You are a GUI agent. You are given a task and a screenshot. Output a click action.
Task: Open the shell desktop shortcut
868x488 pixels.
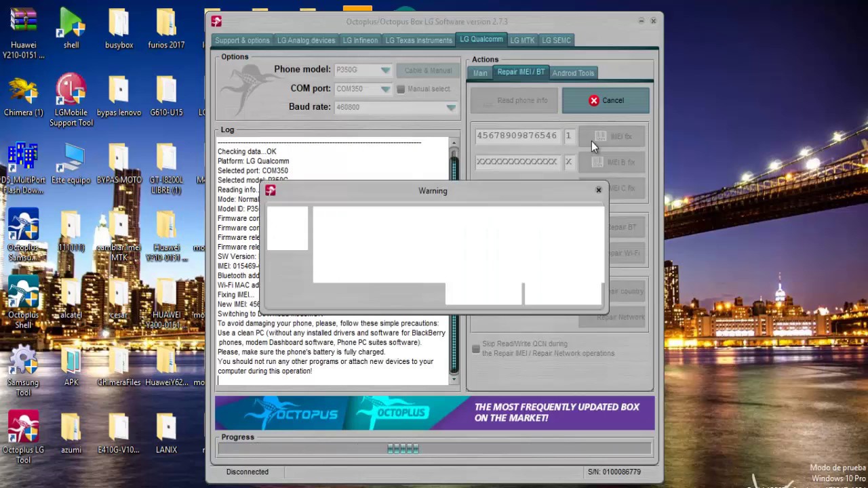tap(71, 29)
